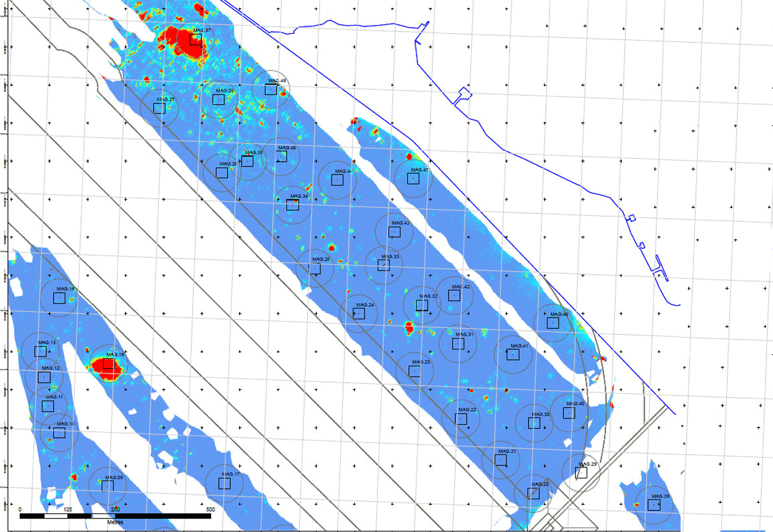The width and height of the screenshot is (773, 532).
Task: Select the MAG.20 square marker
Action: (x=533, y=493)
